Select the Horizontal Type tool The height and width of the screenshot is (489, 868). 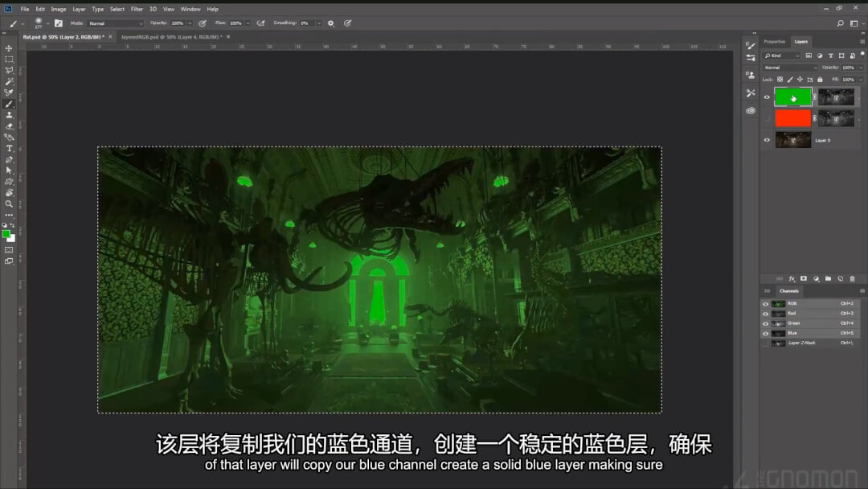click(x=9, y=149)
